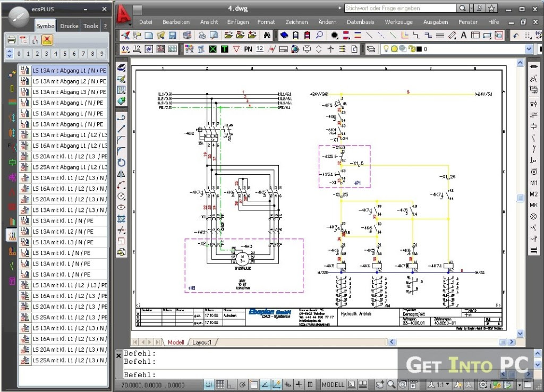
Task: Click number 5 button in ecsPLUS panel
Action: coord(64,54)
